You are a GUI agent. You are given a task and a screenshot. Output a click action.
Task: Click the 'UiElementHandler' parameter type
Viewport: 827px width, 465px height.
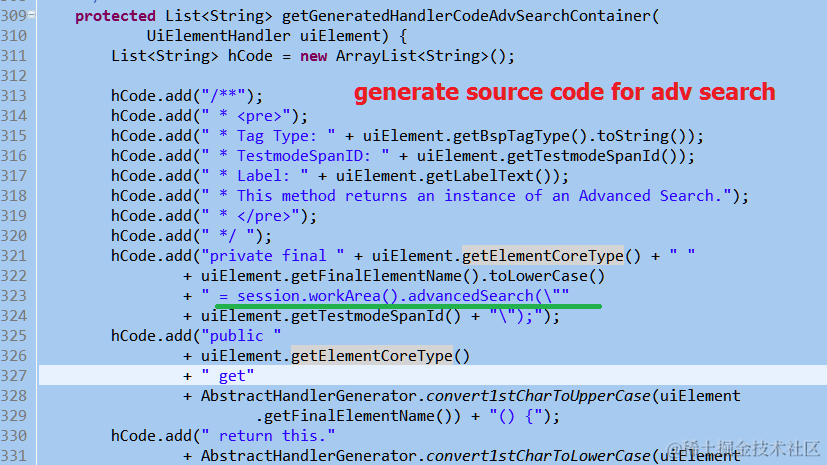pos(218,36)
